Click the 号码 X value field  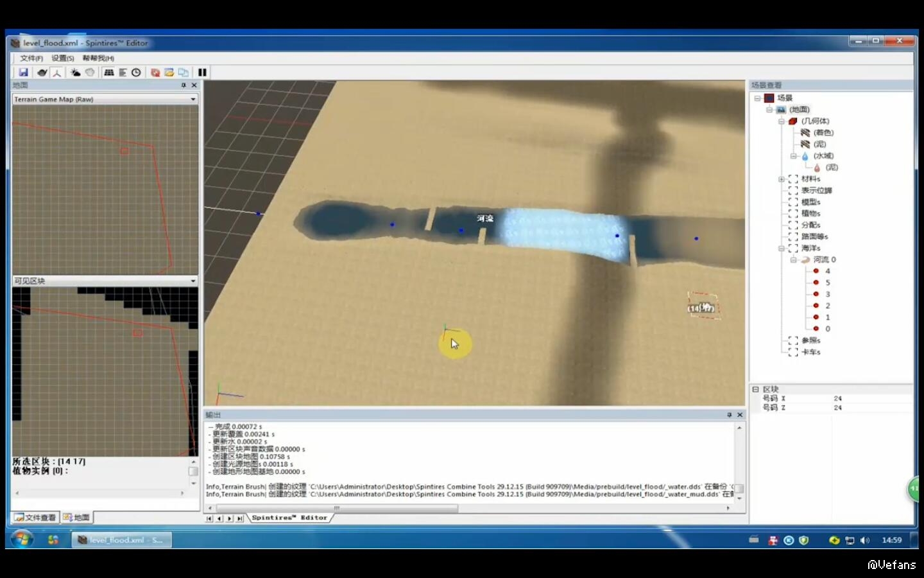tap(837, 399)
